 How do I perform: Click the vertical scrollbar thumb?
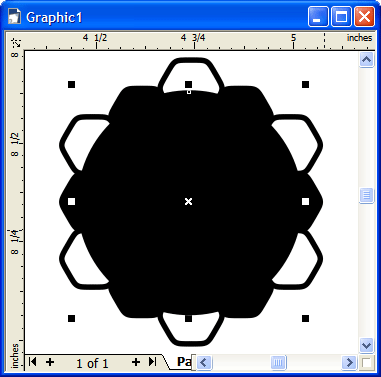366,195
